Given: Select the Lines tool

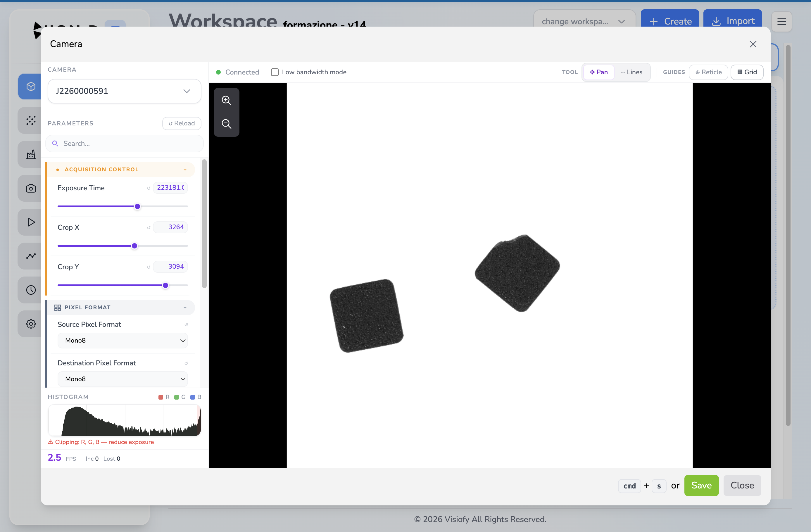Looking at the screenshot, I should (x=631, y=72).
